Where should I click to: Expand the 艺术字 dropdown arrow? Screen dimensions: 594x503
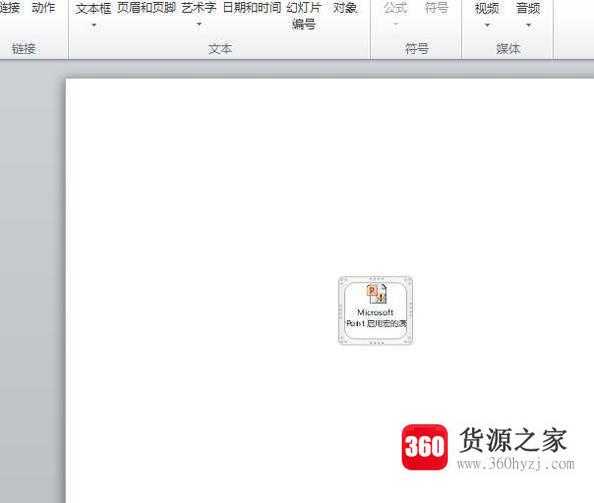(x=199, y=25)
